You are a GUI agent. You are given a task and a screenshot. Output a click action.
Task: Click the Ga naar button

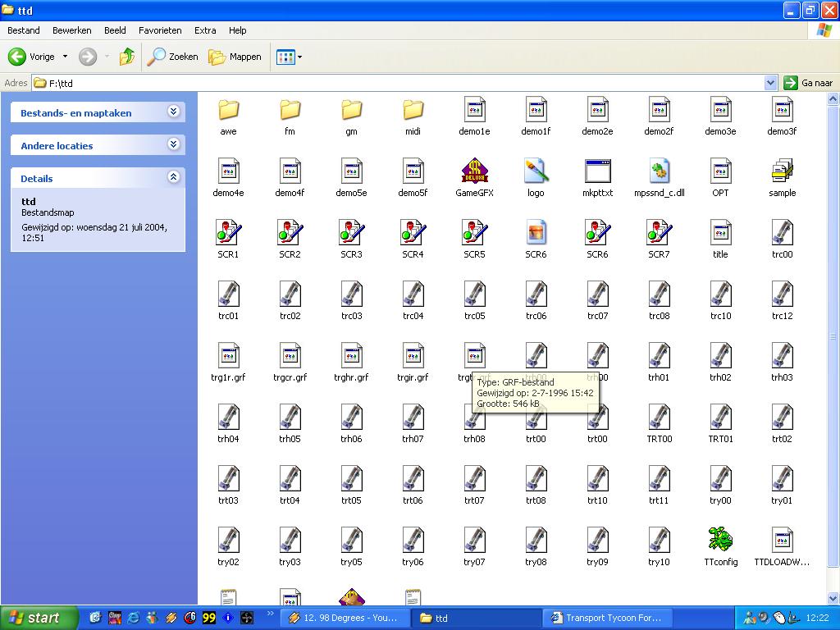[808, 83]
